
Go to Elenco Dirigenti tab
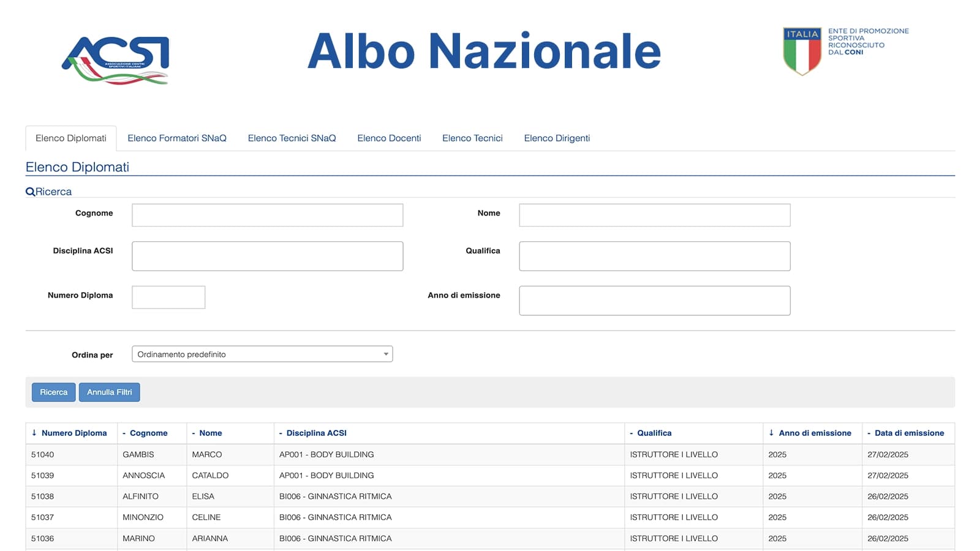click(557, 138)
